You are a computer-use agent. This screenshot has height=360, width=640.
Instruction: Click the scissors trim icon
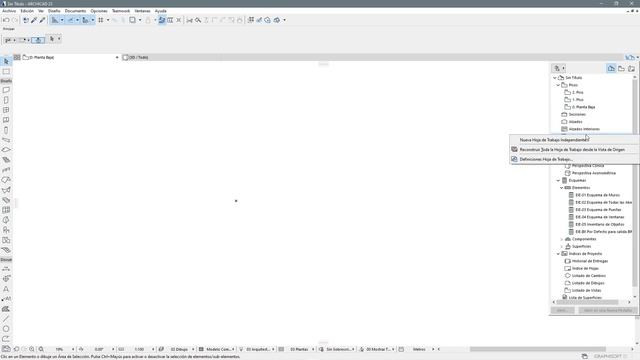[x=189, y=20]
